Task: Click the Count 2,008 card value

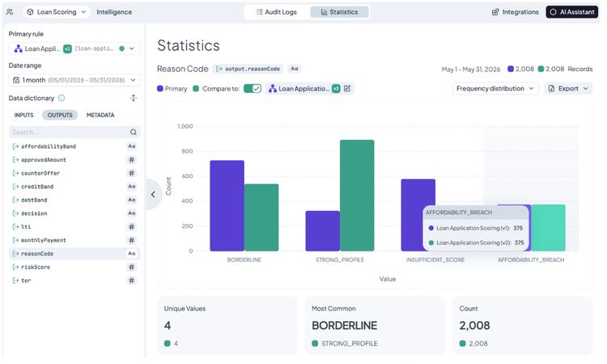Action: pyautogui.click(x=474, y=326)
